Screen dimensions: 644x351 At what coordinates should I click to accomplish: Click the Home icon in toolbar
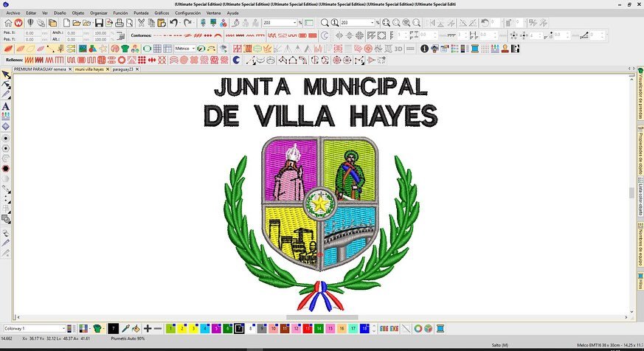click(8, 23)
